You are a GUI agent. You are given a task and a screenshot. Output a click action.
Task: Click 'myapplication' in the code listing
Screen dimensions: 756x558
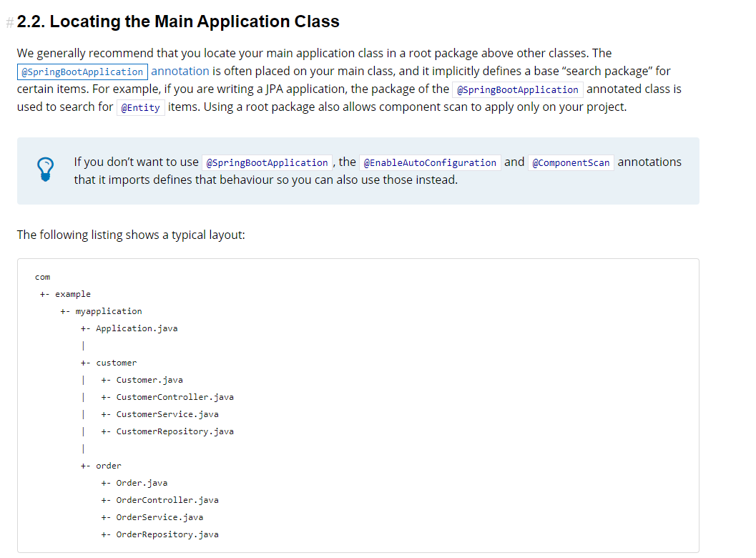(x=109, y=312)
